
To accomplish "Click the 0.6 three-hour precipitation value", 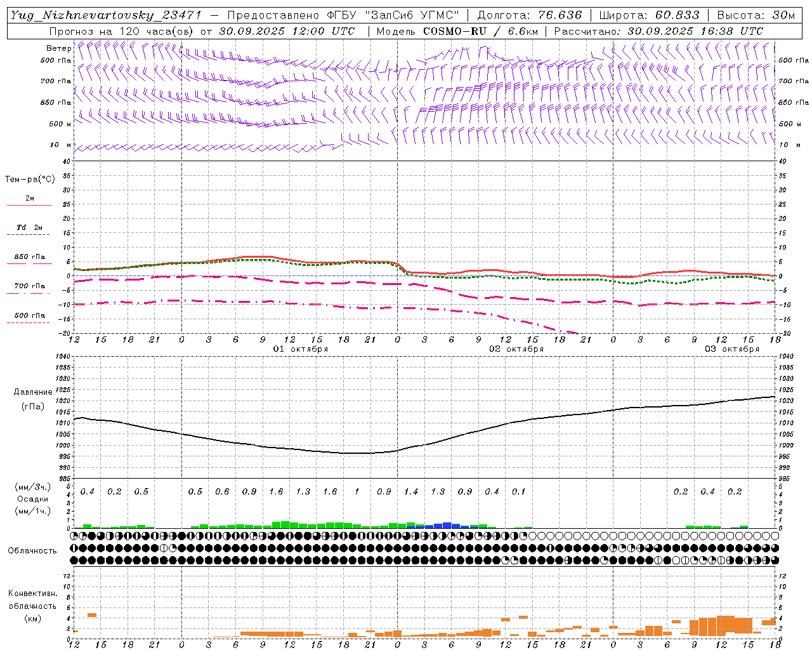I will pos(222,492).
